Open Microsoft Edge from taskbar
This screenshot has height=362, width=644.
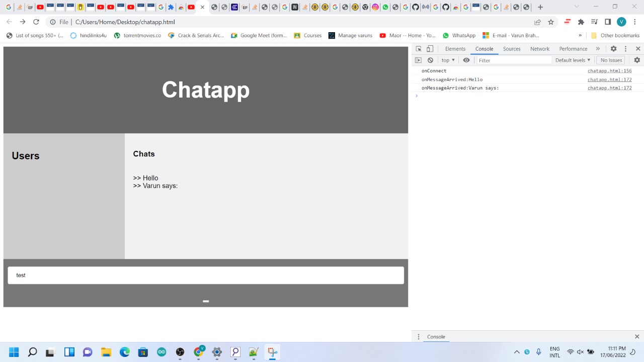click(x=125, y=352)
